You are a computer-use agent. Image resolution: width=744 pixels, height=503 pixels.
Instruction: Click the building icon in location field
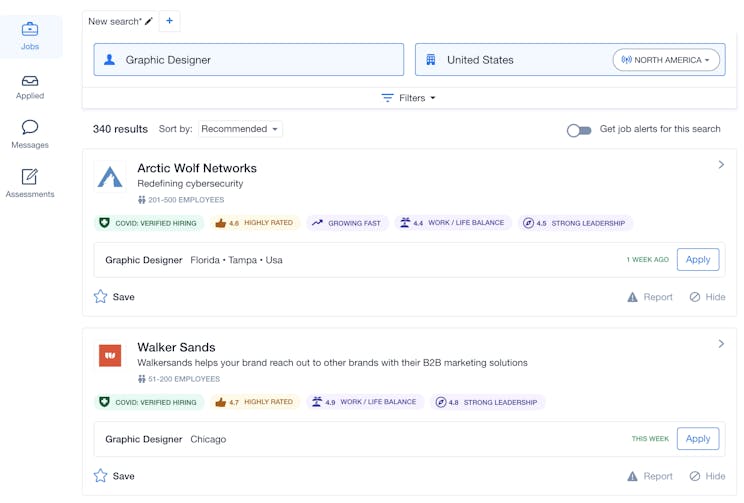(431, 60)
